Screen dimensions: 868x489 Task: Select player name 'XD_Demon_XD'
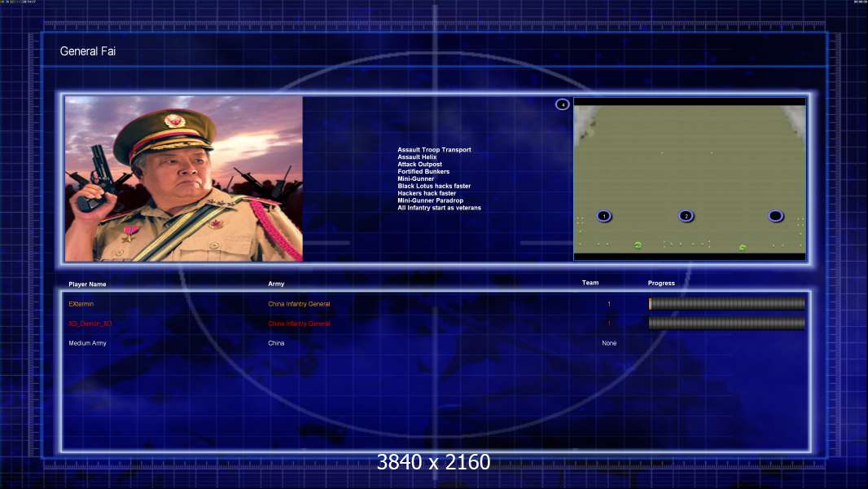tap(90, 324)
